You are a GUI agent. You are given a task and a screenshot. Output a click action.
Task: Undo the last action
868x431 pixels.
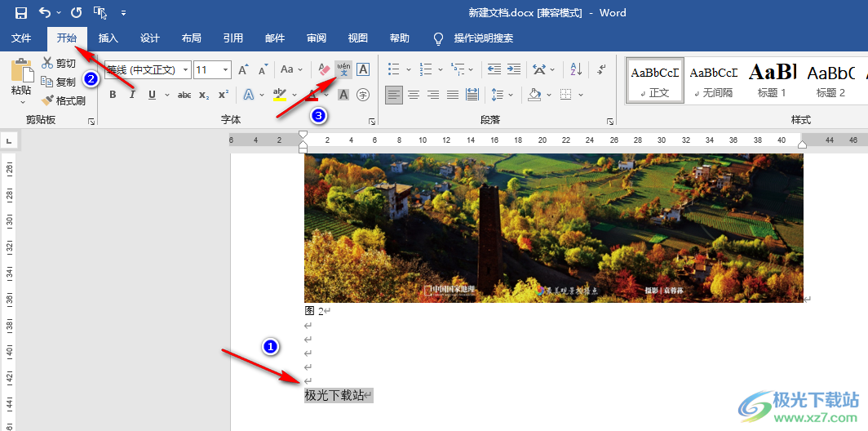(46, 12)
